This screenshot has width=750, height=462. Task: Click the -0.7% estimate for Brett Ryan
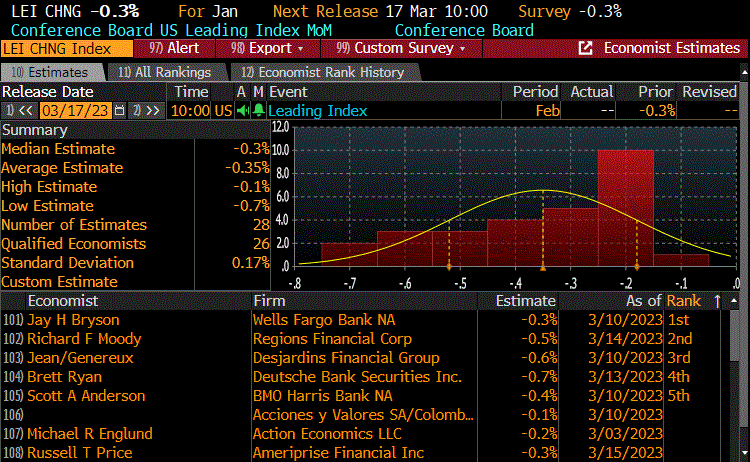540,377
